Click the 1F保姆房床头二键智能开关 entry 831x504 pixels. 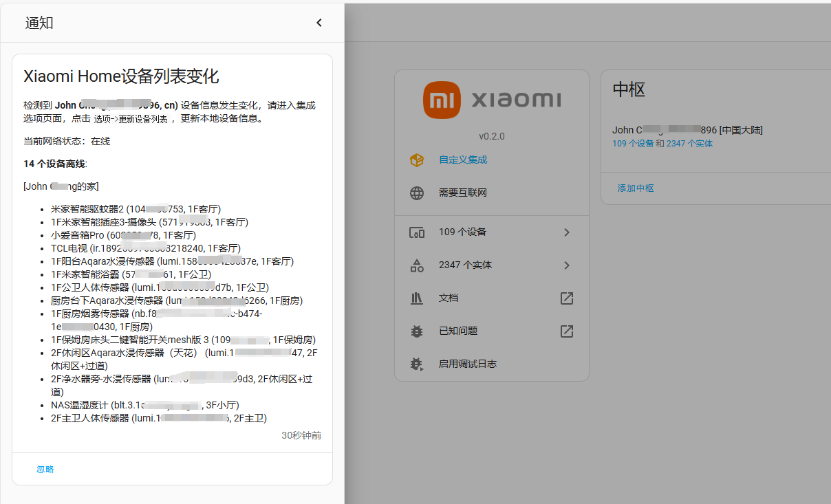coord(183,340)
